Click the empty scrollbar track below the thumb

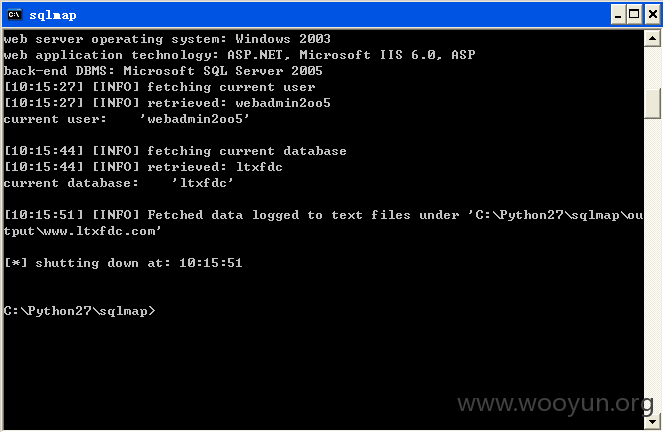click(652, 266)
